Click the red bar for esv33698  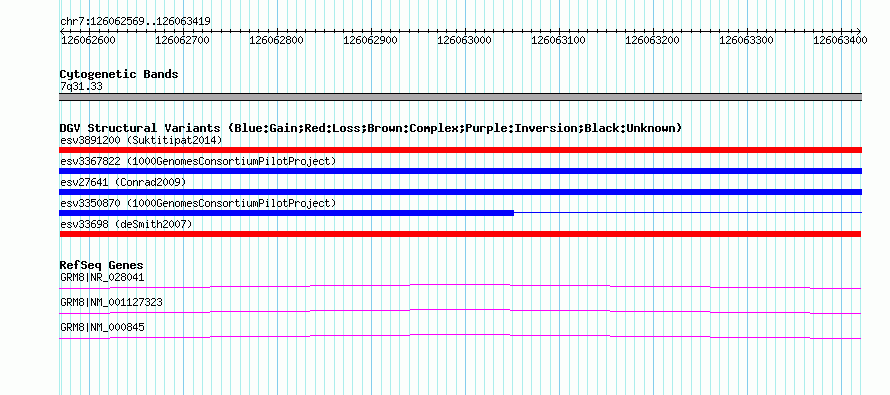(460, 234)
